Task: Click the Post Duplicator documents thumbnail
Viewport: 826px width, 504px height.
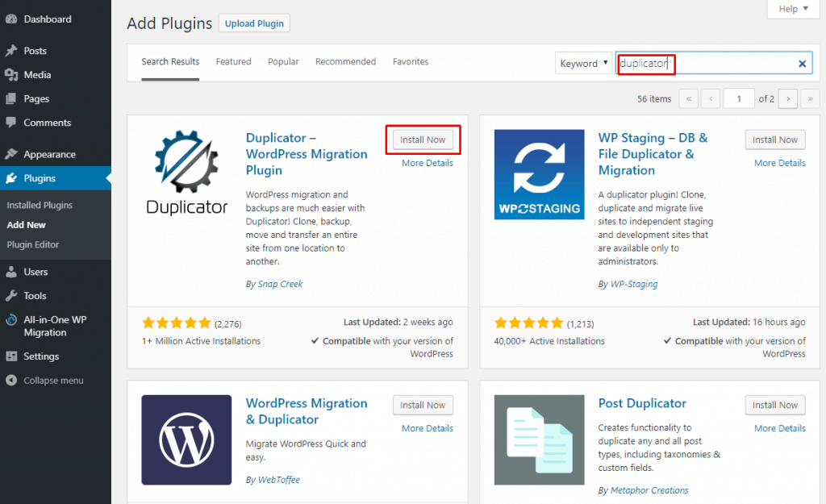Action: (539, 439)
